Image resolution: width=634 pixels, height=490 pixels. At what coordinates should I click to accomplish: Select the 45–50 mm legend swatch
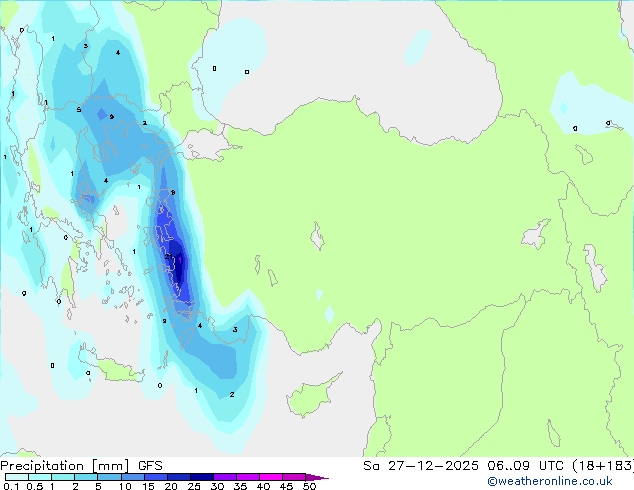point(294,477)
